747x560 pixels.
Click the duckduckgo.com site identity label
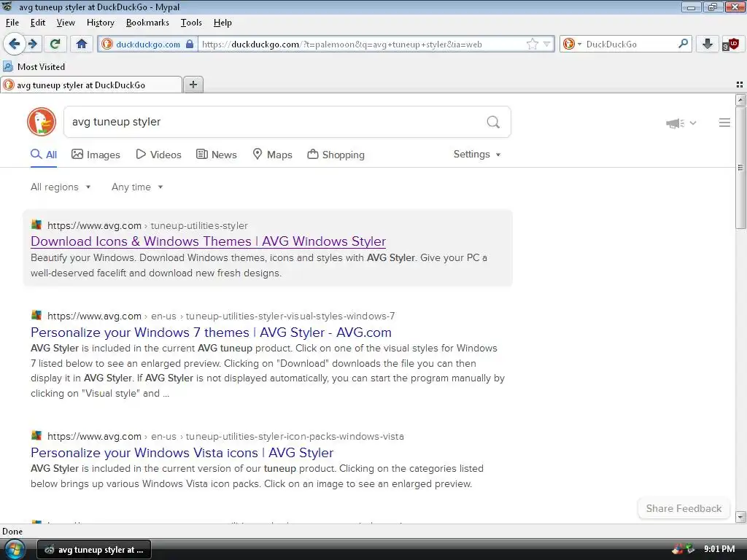coord(148,44)
